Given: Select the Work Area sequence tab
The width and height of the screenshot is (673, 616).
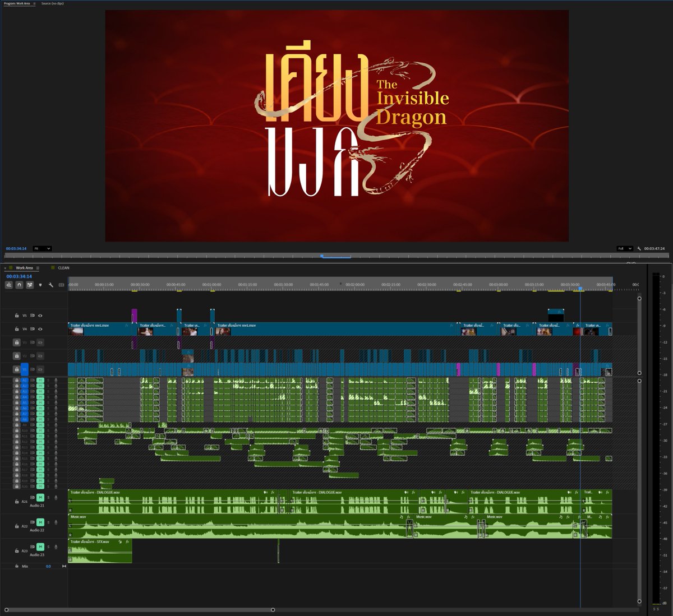Looking at the screenshot, I should click(24, 268).
